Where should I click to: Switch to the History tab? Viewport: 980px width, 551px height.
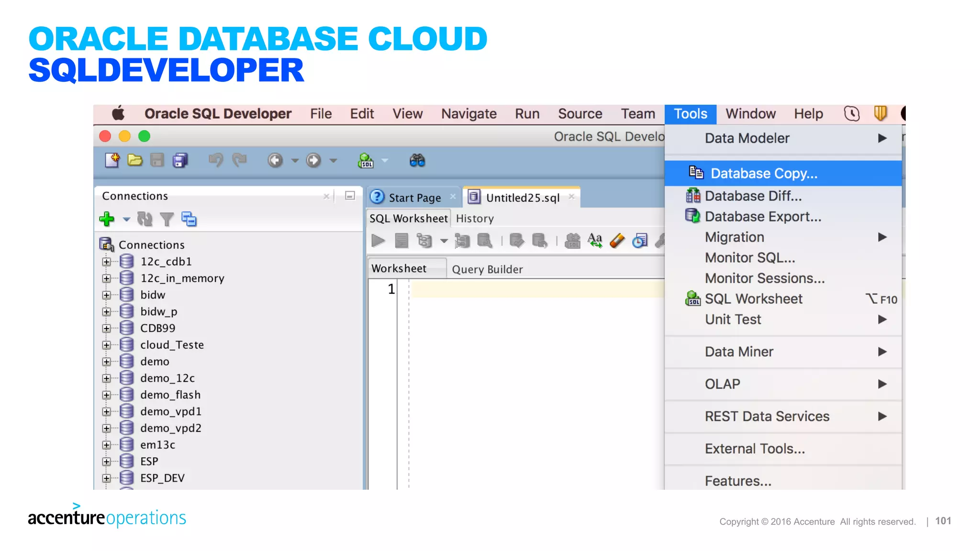(475, 219)
